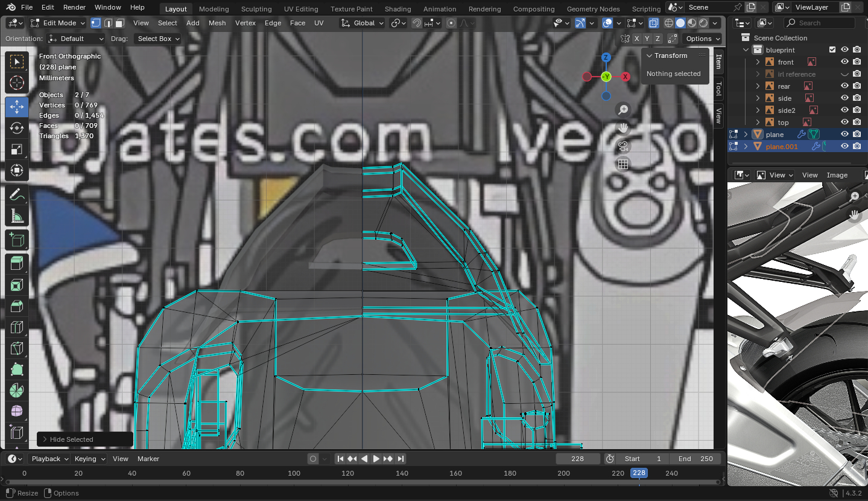This screenshot has width=868, height=501.
Task: Switch to face select mode
Action: tap(119, 23)
